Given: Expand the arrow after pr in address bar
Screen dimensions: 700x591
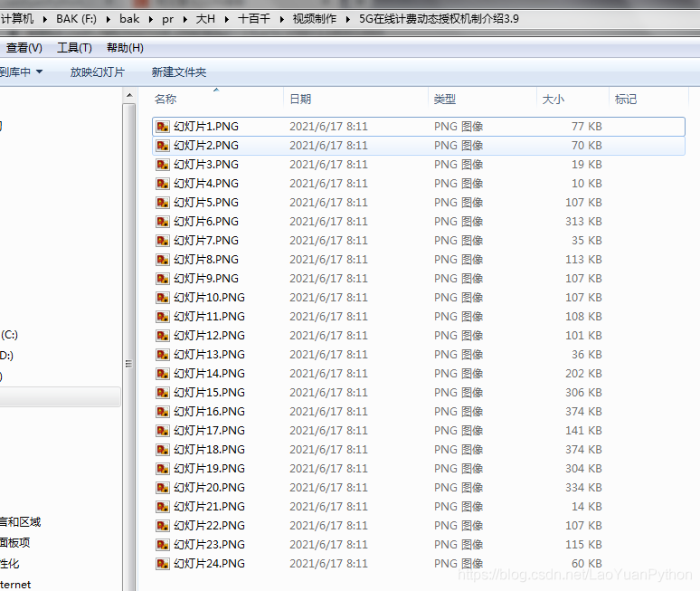Looking at the screenshot, I should [184, 19].
